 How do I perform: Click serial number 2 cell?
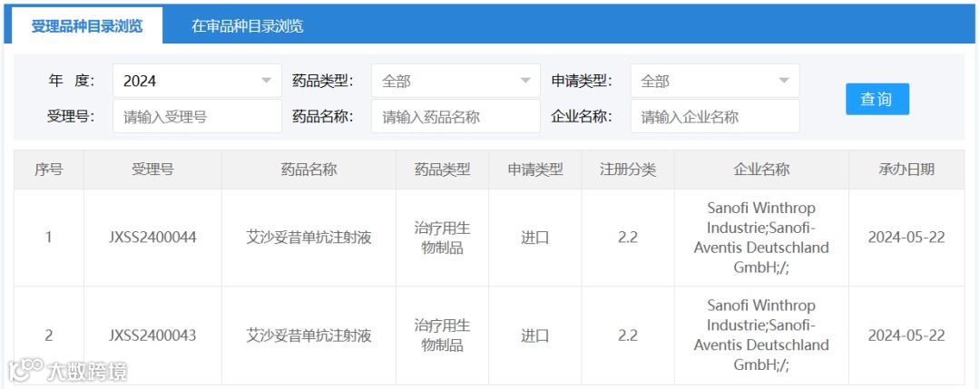[49, 336]
